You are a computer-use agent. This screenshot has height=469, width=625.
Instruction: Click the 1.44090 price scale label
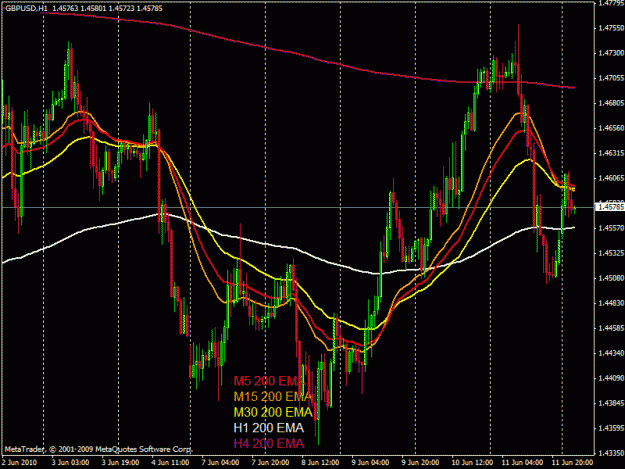pos(611,378)
